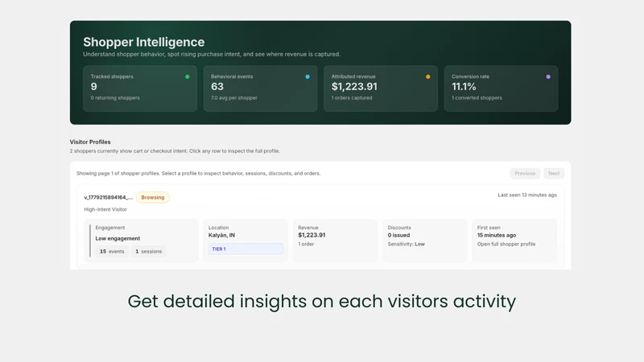Click the 'Kalyān, IN' location text
The width and height of the screenshot is (644, 362).
click(221, 235)
